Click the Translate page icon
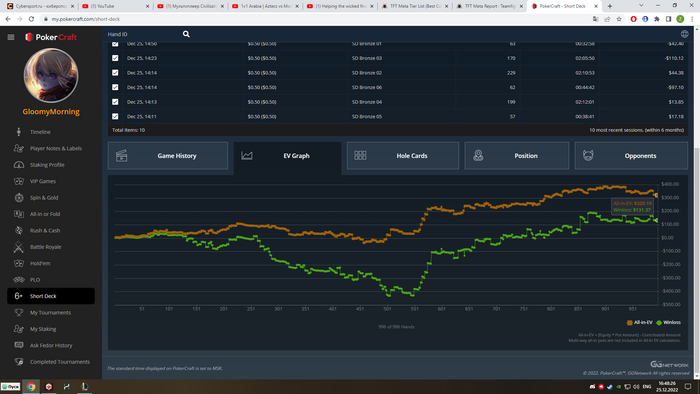The width and height of the screenshot is (700, 394). (596, 19)
